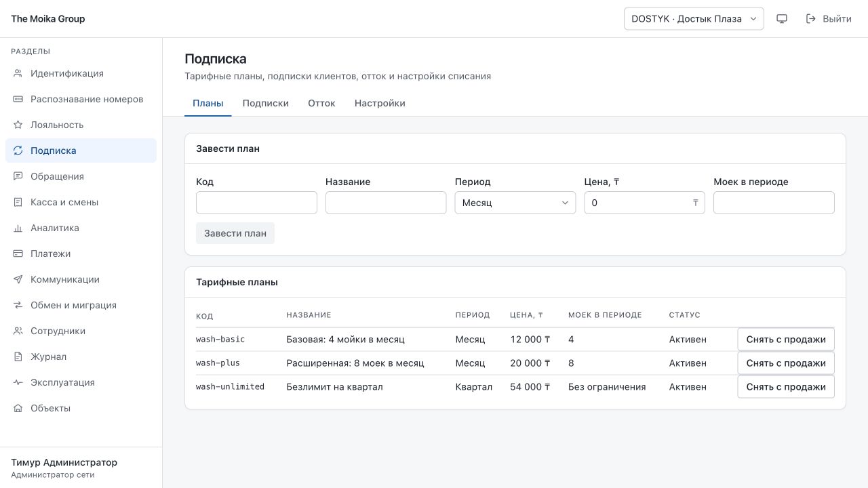Click the Без ограничения cell

pos(607,387)
